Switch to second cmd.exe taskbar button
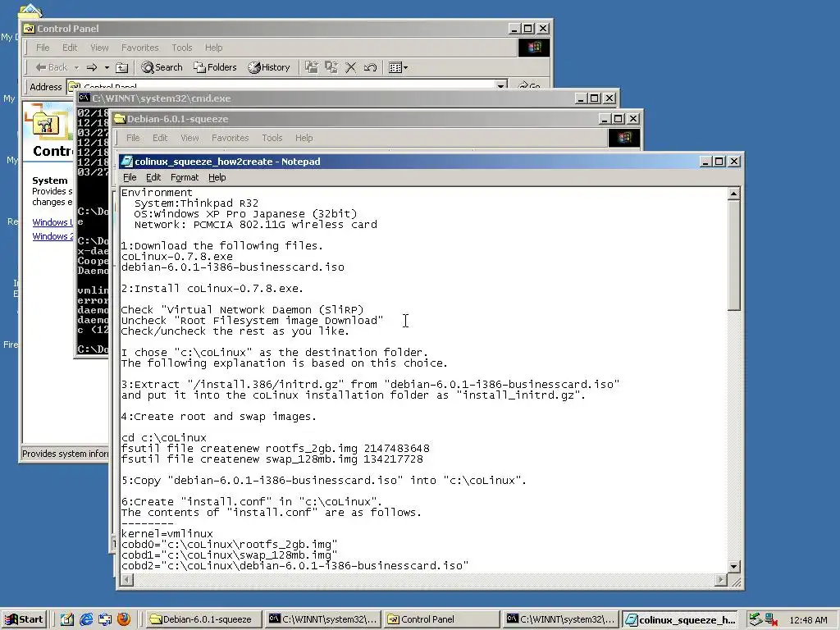 561,619
